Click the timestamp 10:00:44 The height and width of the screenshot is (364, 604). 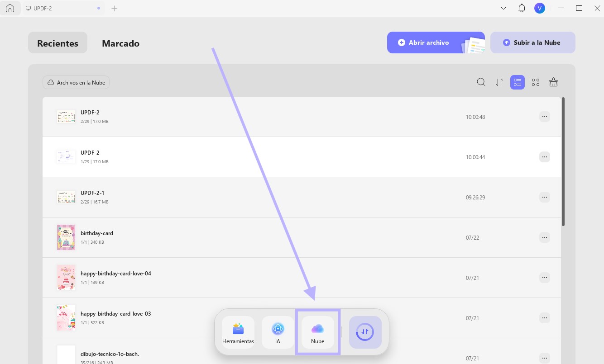[475, 157]
